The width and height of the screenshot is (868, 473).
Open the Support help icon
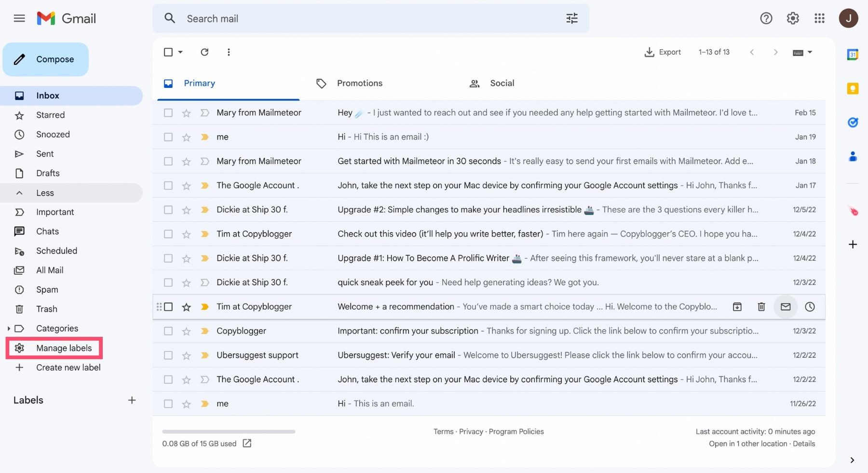(x=766, y=18)
